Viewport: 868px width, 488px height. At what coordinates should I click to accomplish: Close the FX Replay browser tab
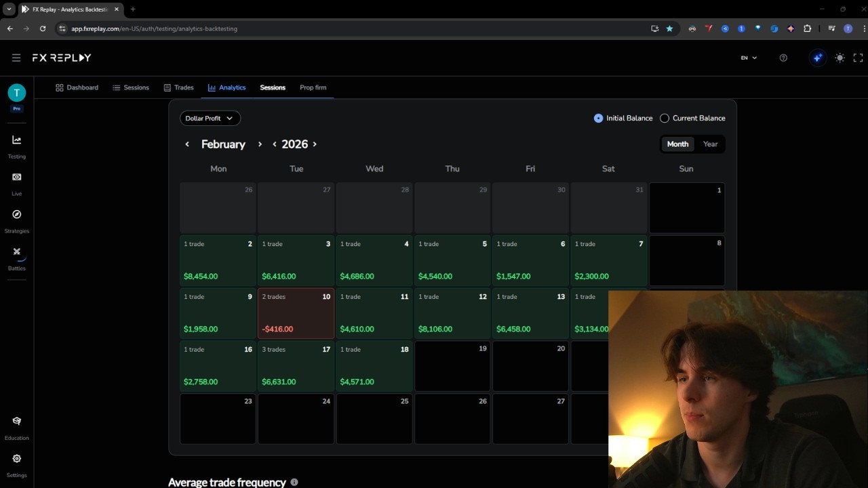coord(117,9)
